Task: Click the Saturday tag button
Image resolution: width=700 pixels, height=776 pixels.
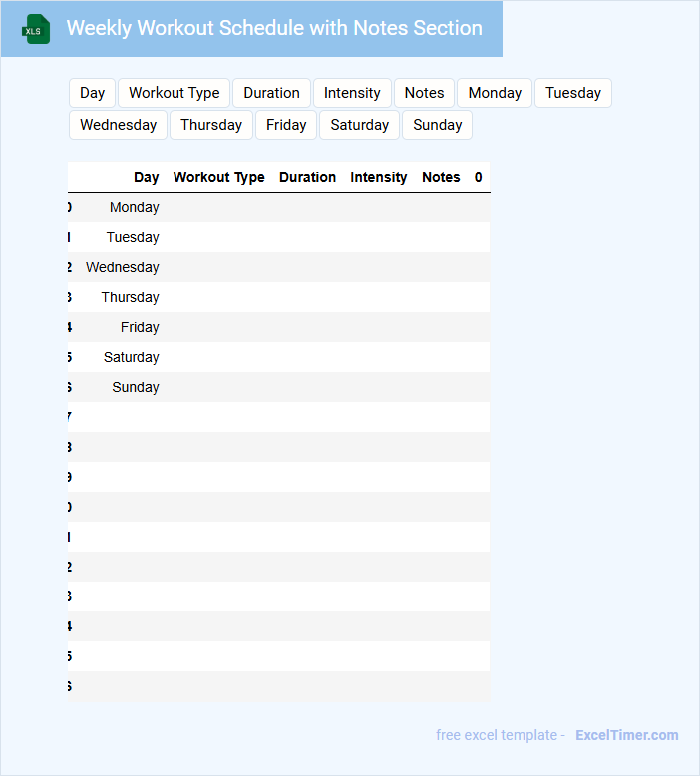Action: [x=360, y=125]
